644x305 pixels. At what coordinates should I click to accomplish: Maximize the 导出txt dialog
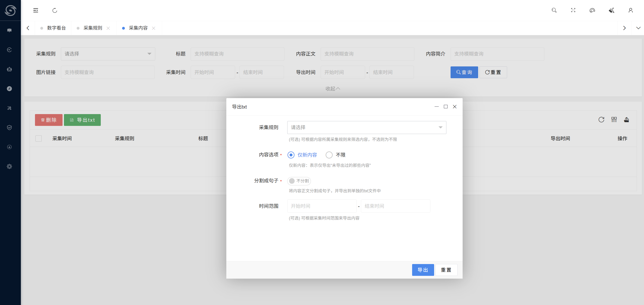[445, 107]
